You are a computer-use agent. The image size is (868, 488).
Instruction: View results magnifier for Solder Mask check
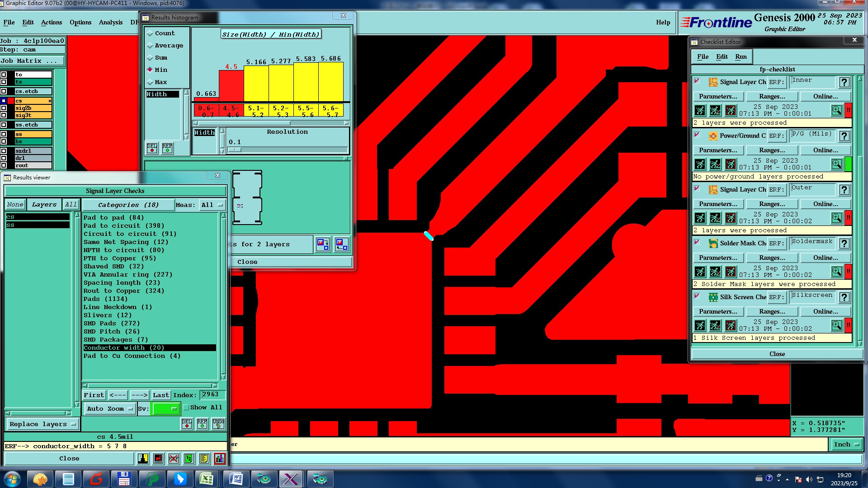click(837, 272)
